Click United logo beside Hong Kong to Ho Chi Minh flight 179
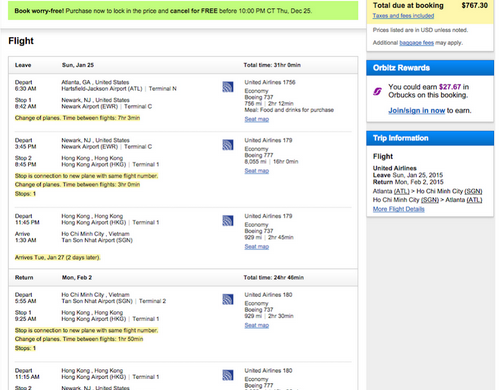This screenshot has width=500, height=390. click(x=228, y=221)
